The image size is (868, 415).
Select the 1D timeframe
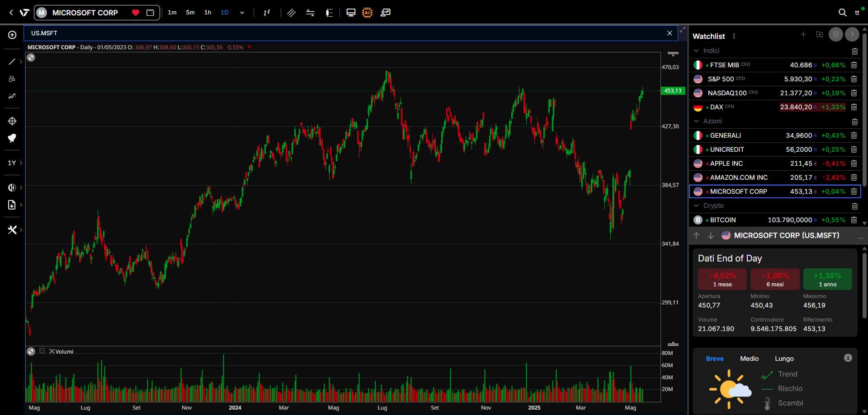click(225, 13)
